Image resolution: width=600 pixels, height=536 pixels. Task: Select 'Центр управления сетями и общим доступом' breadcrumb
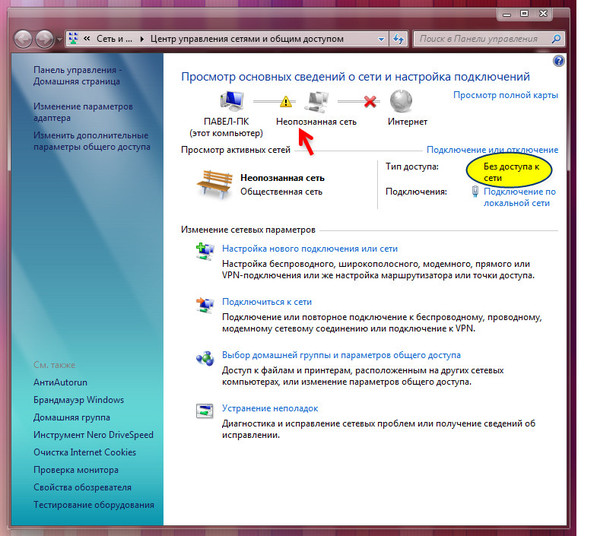click(x=247, y=39)
